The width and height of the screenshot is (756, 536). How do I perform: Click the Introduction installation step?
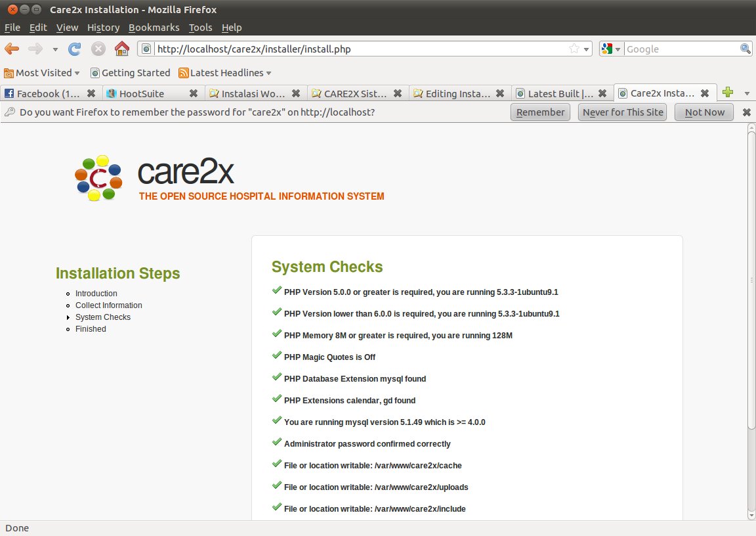click(x=96, y=294)
